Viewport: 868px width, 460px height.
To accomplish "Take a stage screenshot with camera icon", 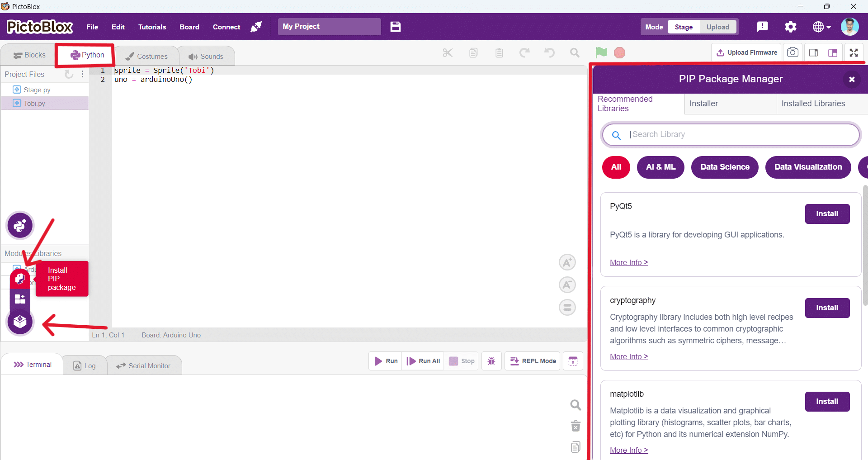I will click(793, 52).
